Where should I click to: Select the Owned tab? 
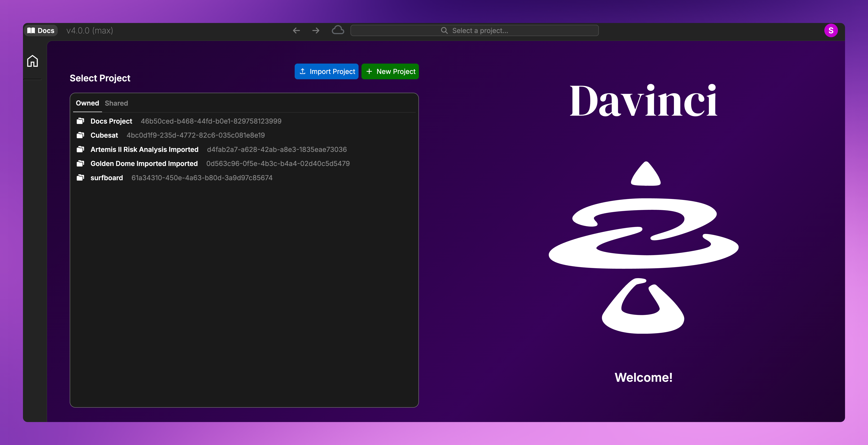click(87, 103)
